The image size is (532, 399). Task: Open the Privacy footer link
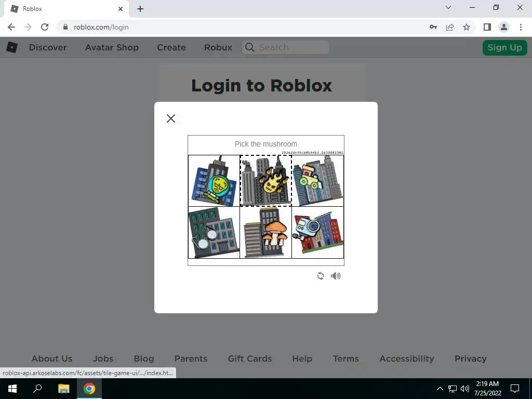tap(471, 358)
